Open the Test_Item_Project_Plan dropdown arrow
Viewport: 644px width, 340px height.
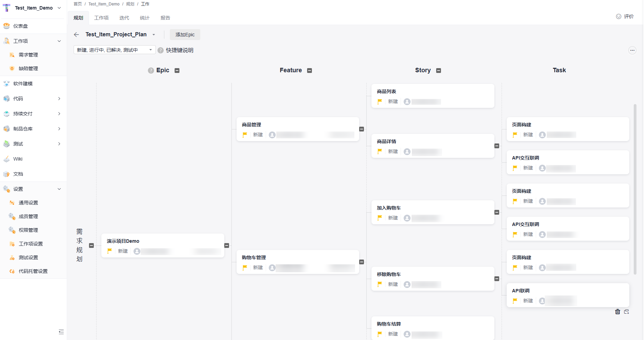pyautogui.click(x=154, y=35)
